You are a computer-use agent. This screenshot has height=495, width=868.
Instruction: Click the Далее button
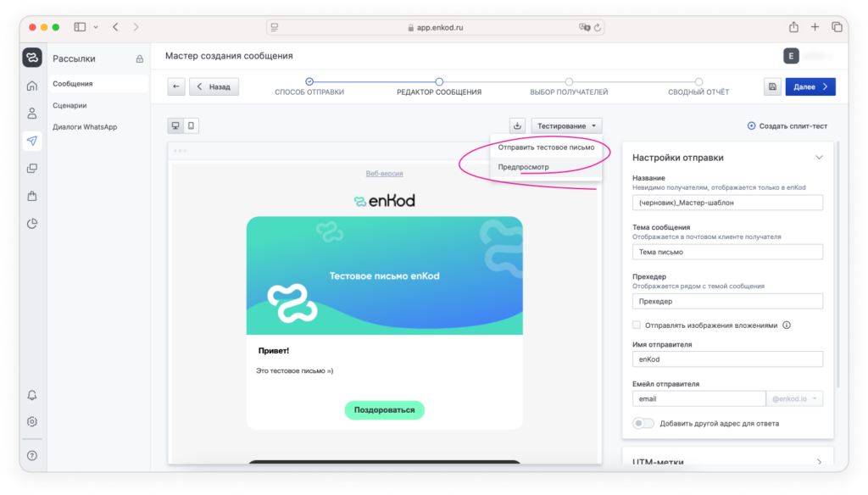click(x=810, y=86)
